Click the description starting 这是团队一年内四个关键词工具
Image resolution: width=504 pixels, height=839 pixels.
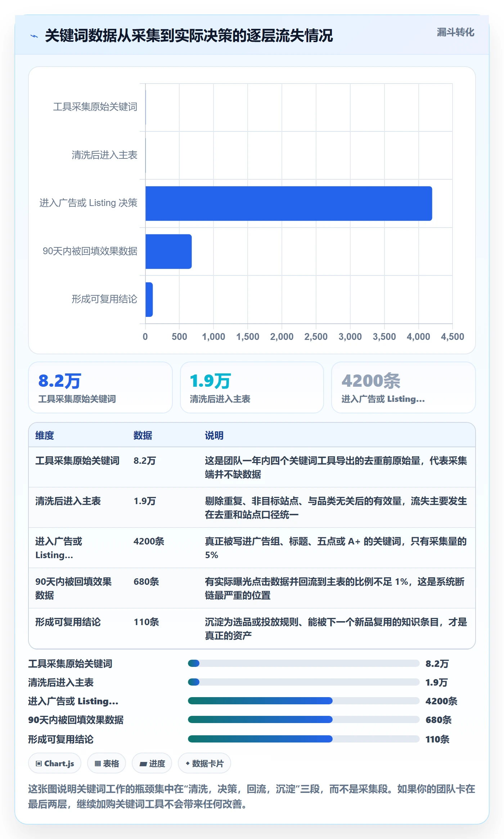[336, 467]
